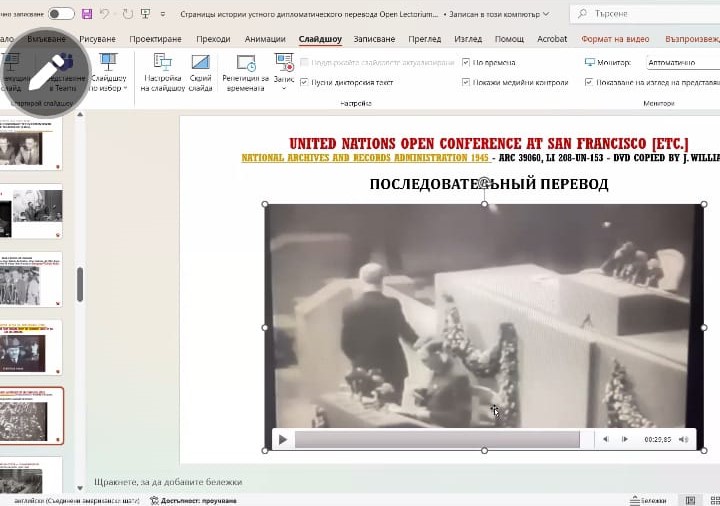Step video back one frame
The image size is (720, 506).
tap(605, 439)
